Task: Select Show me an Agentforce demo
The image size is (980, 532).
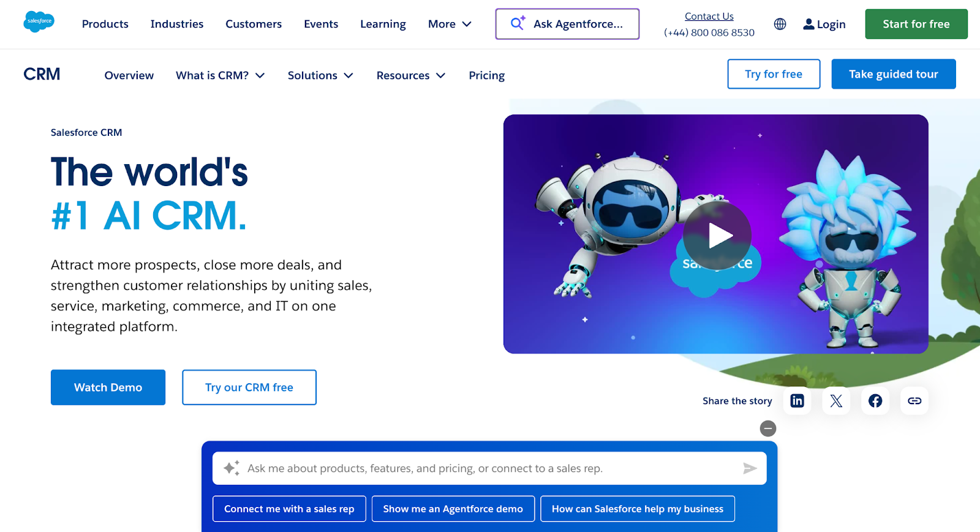Action: (x=453, y=509)
